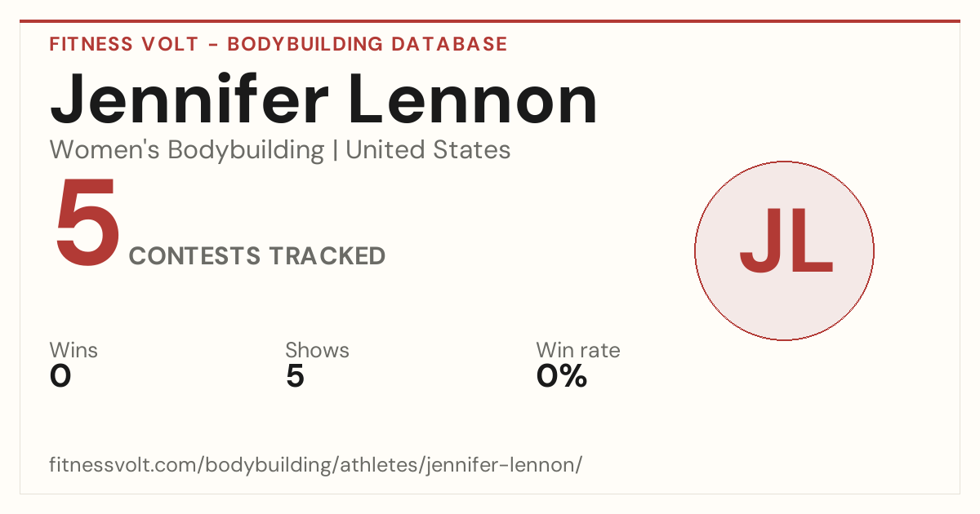Click the Wins stat label

73,351
